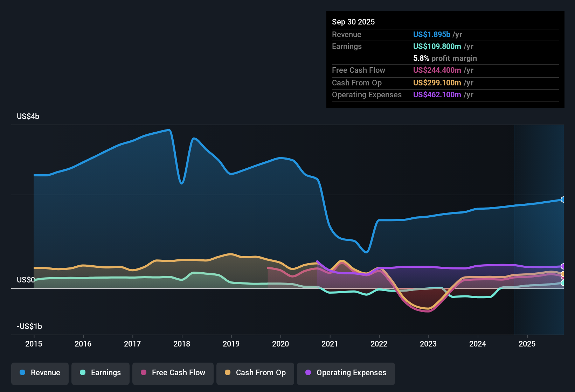Select the blue Revenue legend dot
The image size is (575, 392).
point(22,373)
